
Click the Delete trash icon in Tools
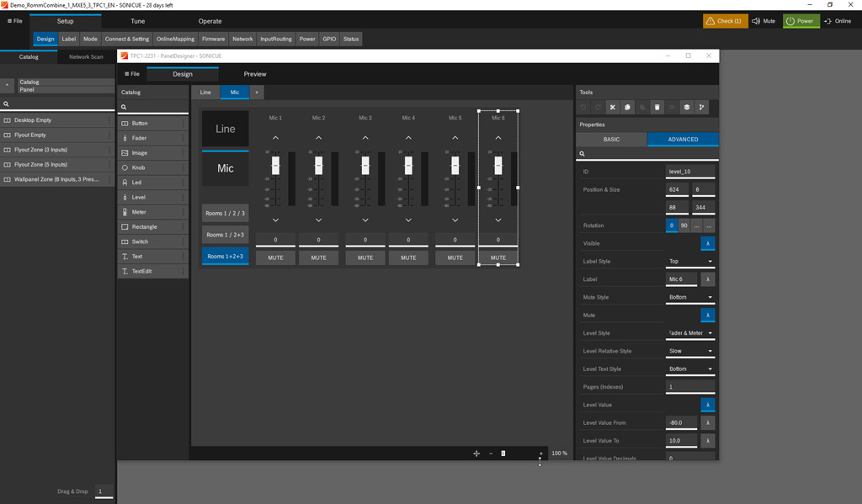(657, 108)
